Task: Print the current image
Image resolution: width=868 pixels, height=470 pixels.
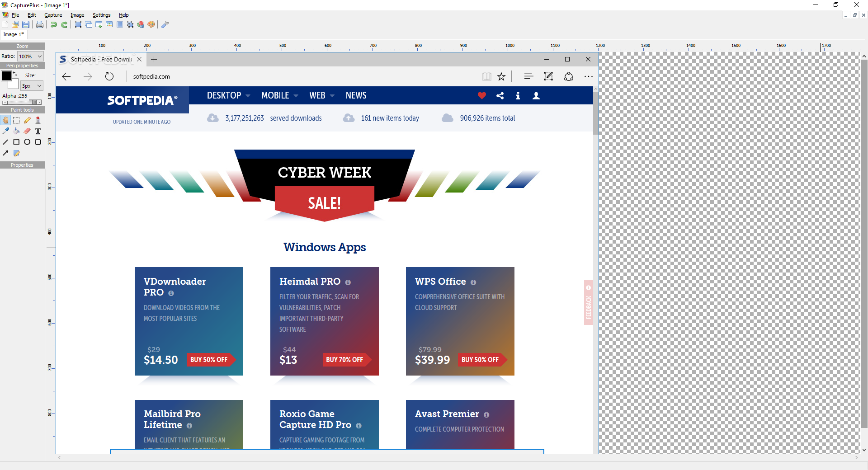Action: [x=40, y=24]
